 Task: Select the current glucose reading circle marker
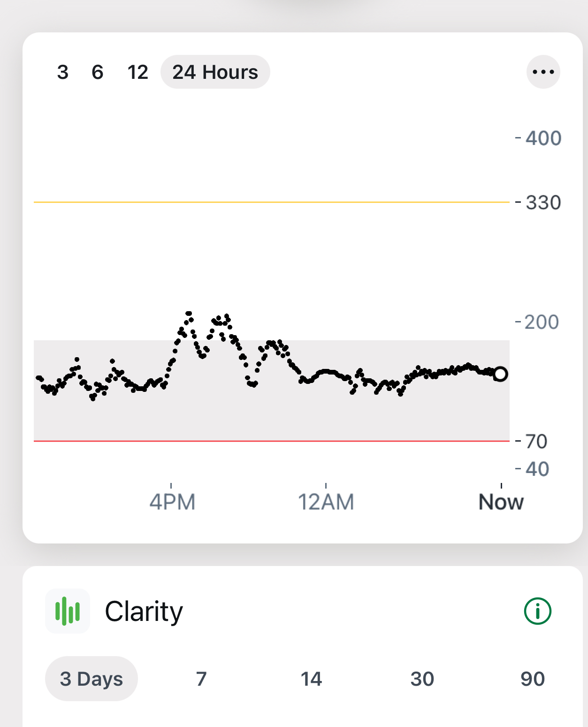click(500, 374)
